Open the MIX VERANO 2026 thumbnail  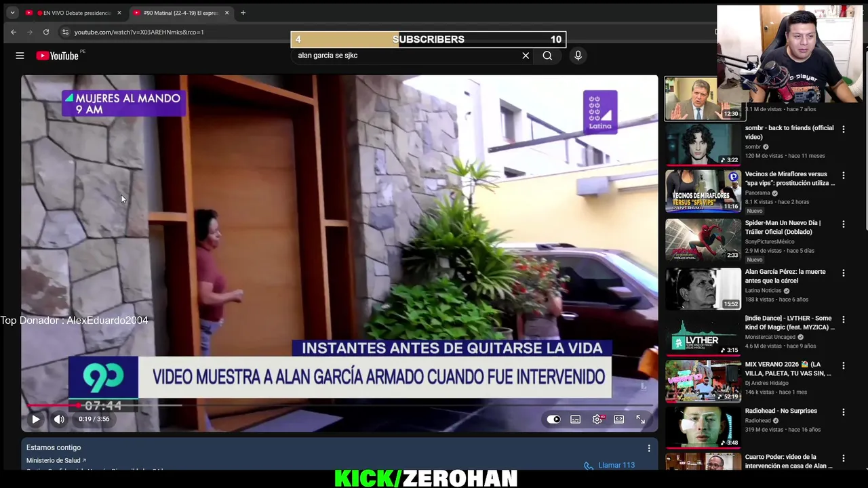[703, 381]
